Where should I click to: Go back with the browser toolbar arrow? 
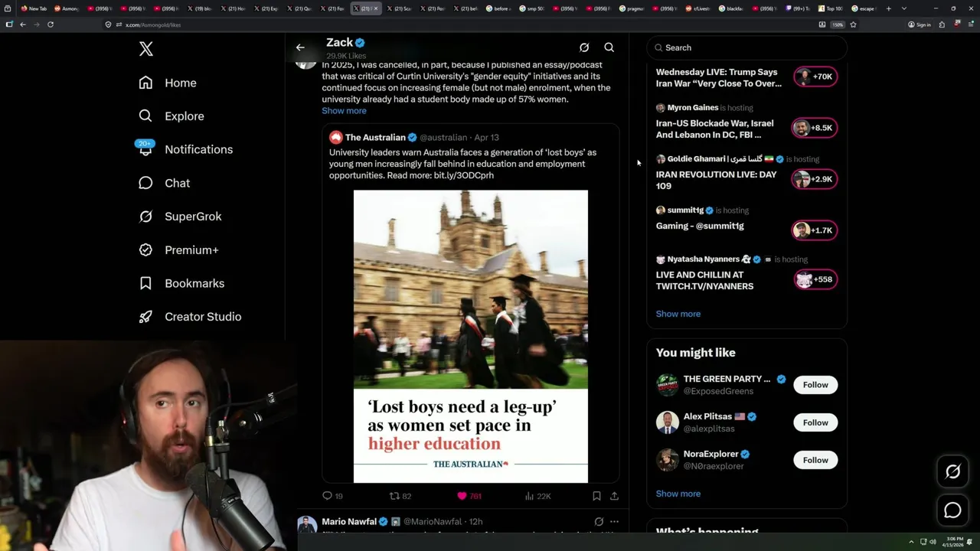pyautogui.click(x=23, y=24)
